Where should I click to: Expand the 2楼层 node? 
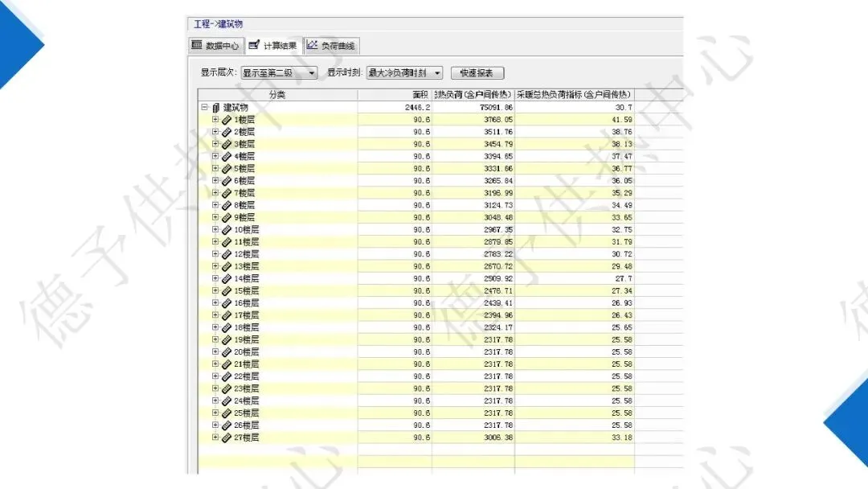coord(215,132)
